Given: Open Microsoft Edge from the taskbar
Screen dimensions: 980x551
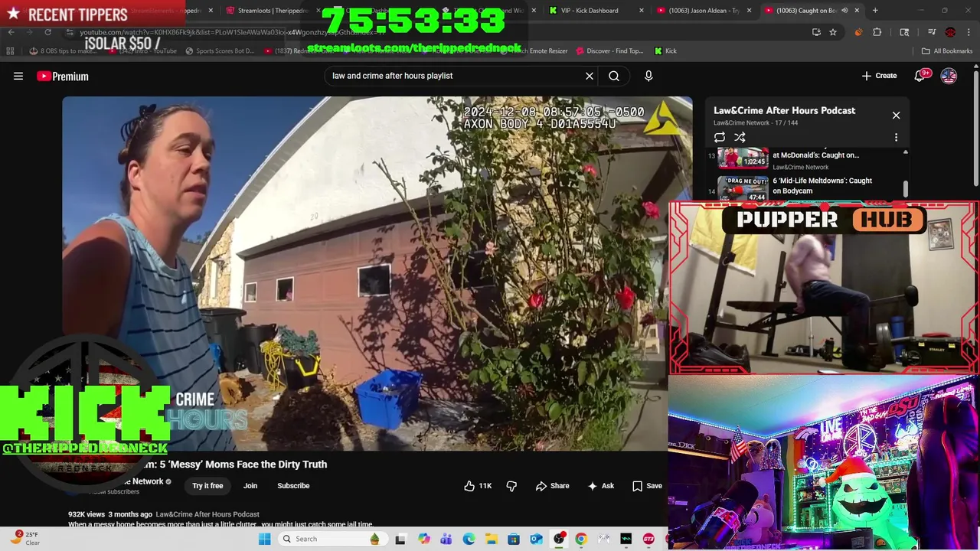Looking at the screenshot, I should (x=469, y=539).
